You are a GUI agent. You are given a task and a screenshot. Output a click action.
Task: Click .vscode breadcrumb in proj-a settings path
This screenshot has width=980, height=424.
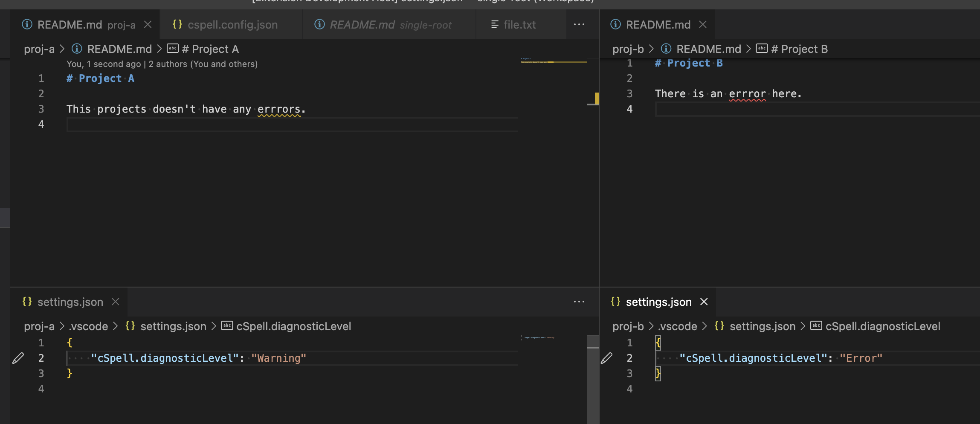click(89, 326)
